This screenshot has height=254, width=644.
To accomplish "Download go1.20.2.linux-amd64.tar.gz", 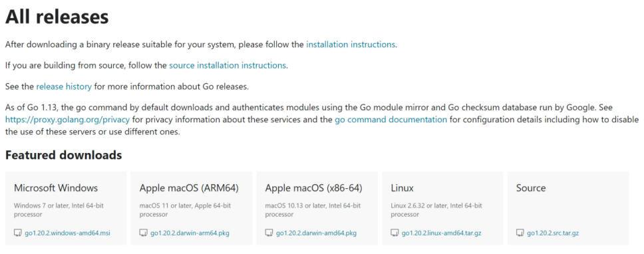I will [x=442, y=233].
